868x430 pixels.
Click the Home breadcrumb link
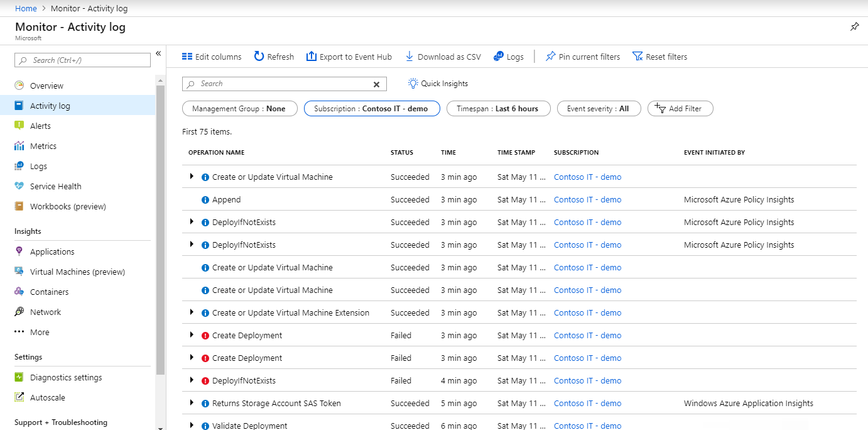(25, 8)
